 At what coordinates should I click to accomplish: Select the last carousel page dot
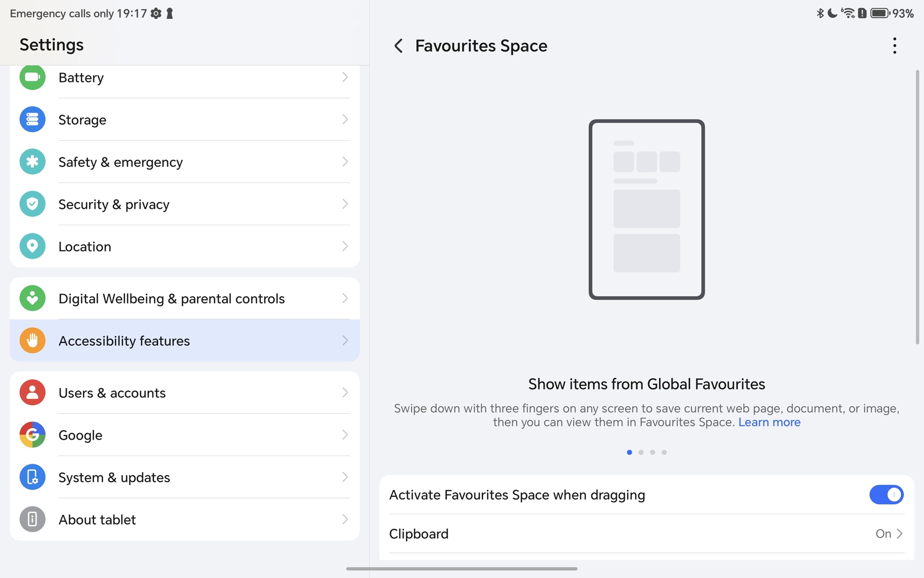pyautogui.click(x=664, y=452)
